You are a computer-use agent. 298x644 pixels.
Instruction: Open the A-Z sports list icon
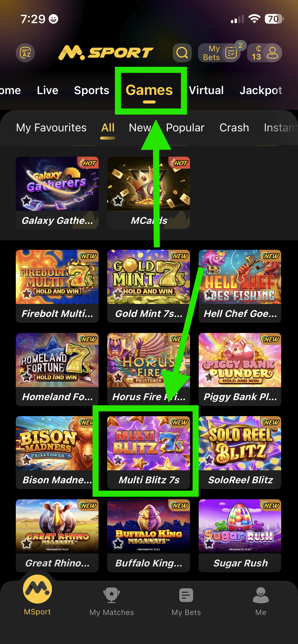(x=25, y=53)
